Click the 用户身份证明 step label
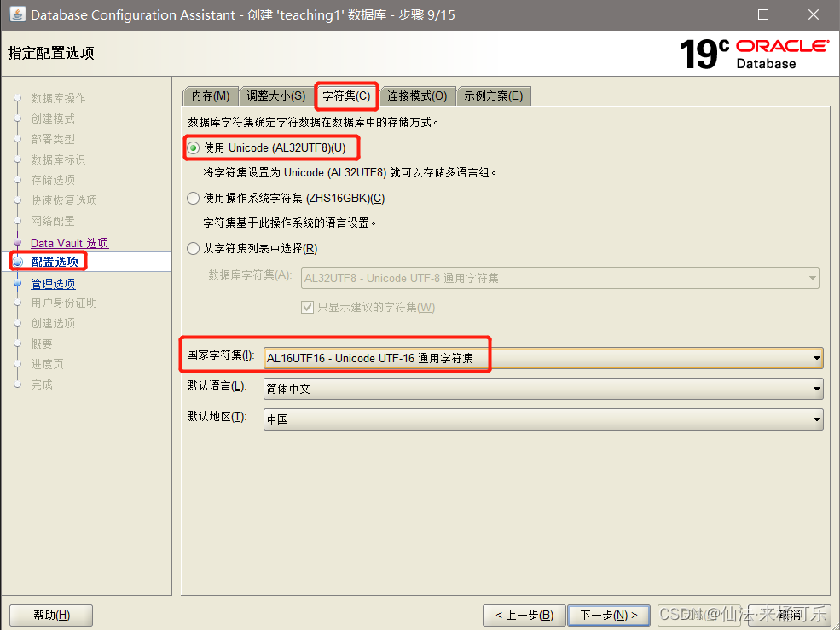The height and width of the screenshot is (630, 840). point(64,303)
